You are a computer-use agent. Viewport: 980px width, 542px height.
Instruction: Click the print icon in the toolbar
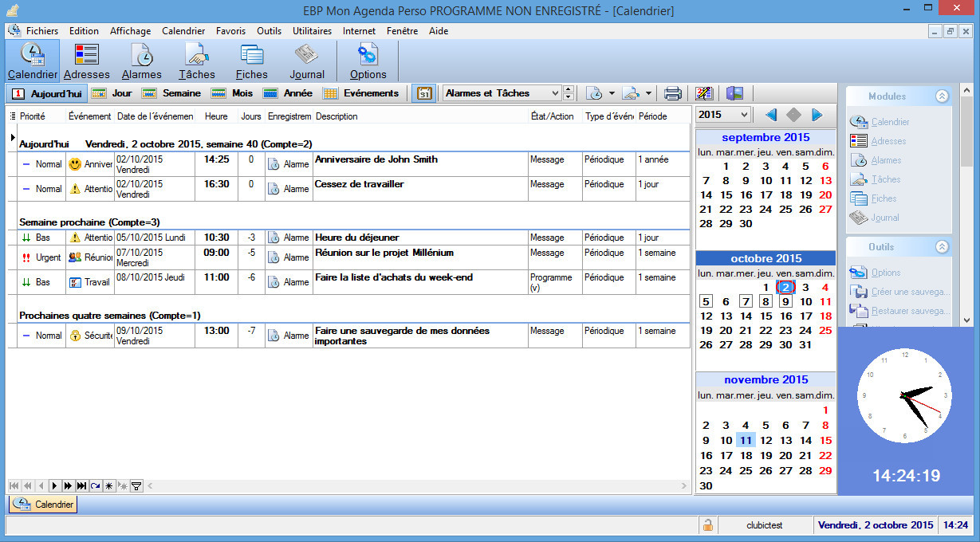(672, 93)
